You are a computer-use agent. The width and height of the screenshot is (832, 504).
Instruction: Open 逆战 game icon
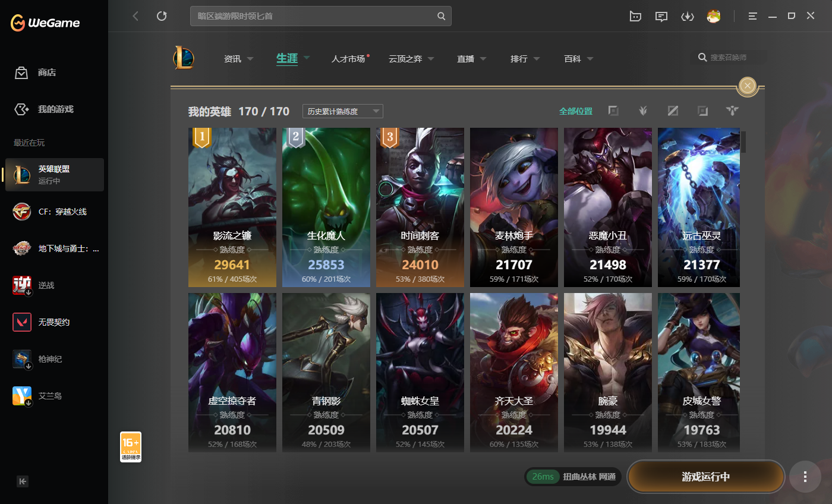22,285
